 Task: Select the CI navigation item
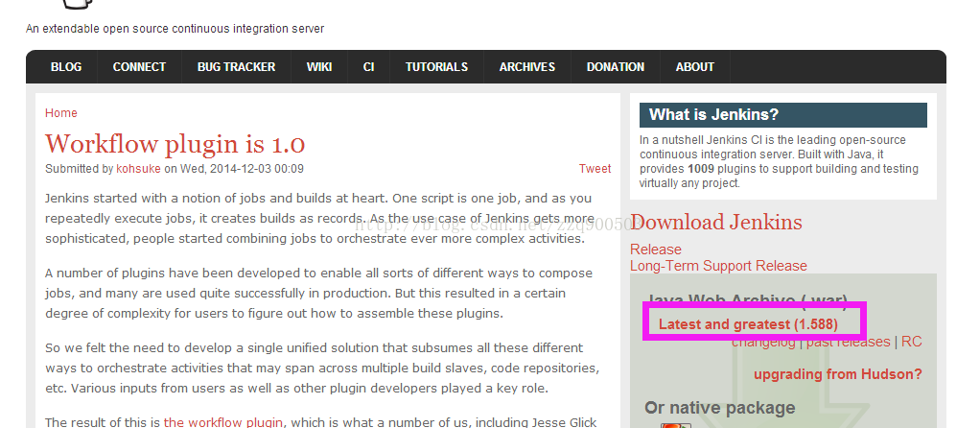[369, 67]
